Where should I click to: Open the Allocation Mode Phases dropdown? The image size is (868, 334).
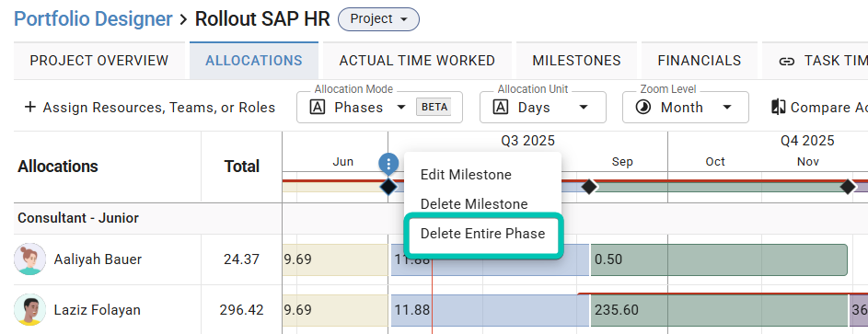pyautogui.click(x=380, y=108)
